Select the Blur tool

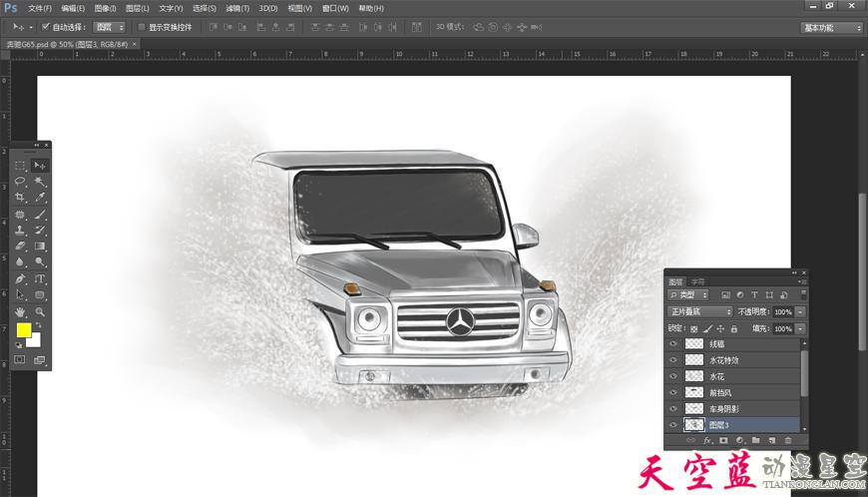pyautogui.click(x=20, y=261)
